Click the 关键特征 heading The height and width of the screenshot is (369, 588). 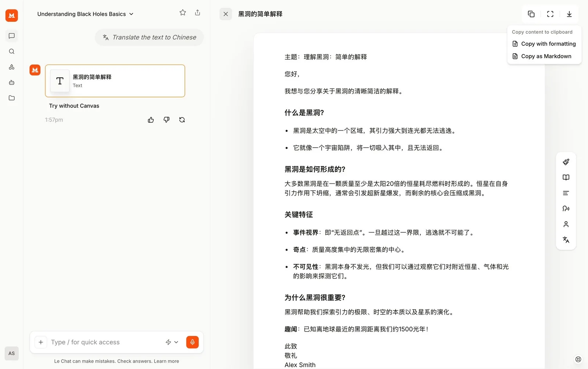[299, 215]
